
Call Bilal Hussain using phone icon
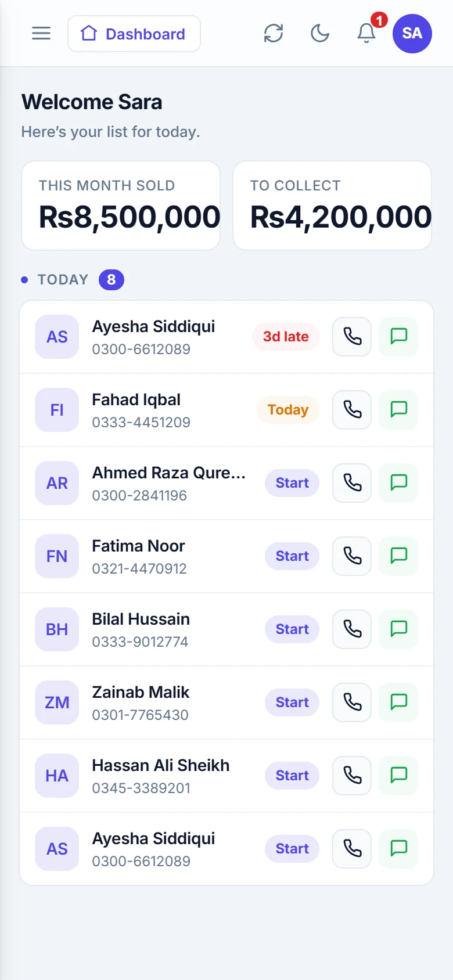pyautogui.click(x=352, y=629)
